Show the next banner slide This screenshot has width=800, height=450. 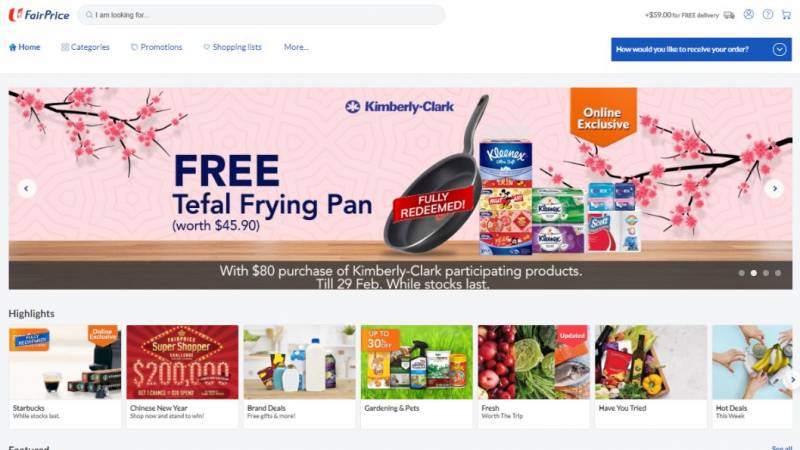[774, 188]
